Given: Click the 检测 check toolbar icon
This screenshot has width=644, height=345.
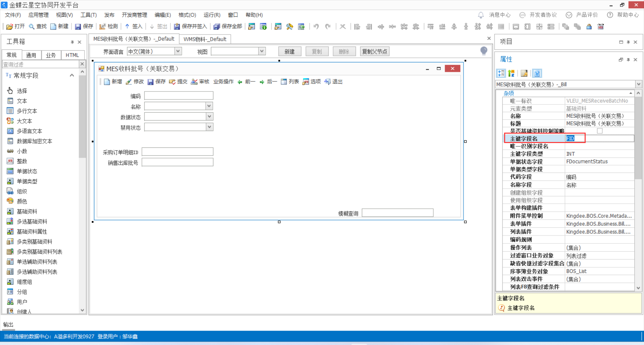Looking at the screenshot, I should tap(109, 26).
